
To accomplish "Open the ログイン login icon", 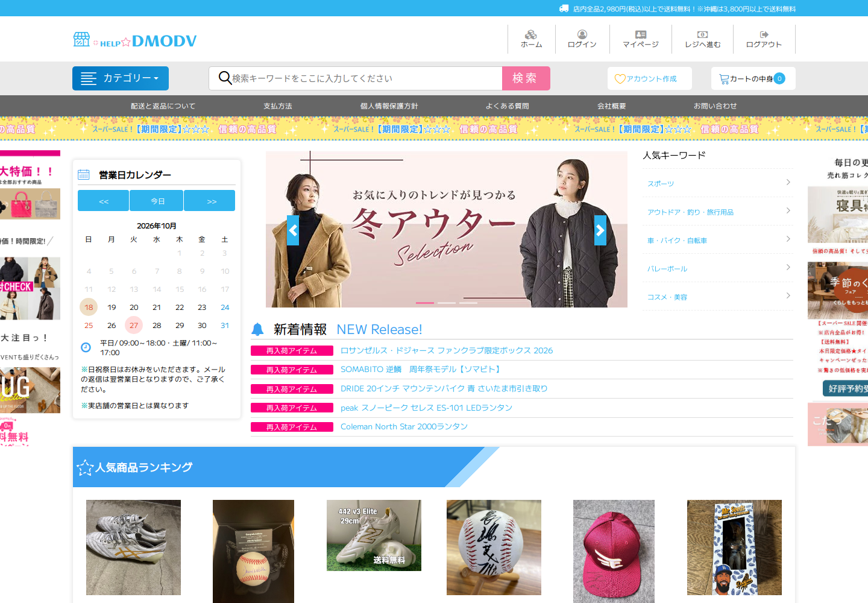I will (x=582, y=34).
